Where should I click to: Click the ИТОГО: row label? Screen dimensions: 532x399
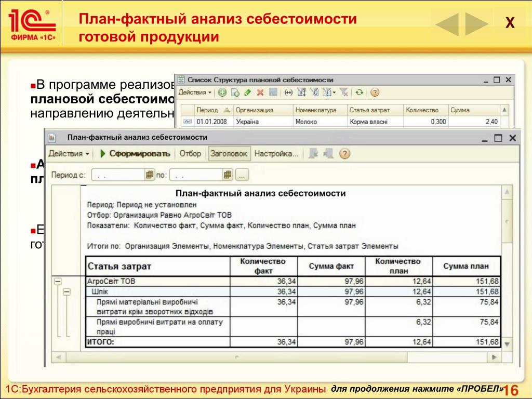[101, 342]
